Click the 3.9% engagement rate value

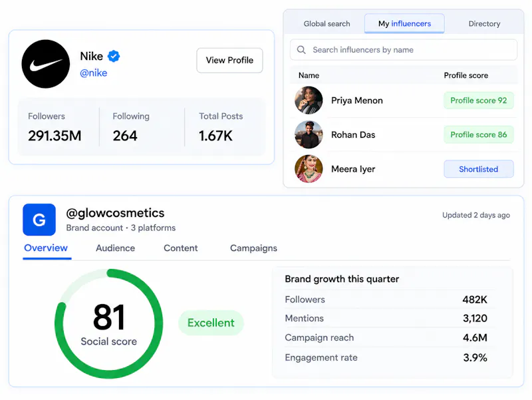(475, 357)
